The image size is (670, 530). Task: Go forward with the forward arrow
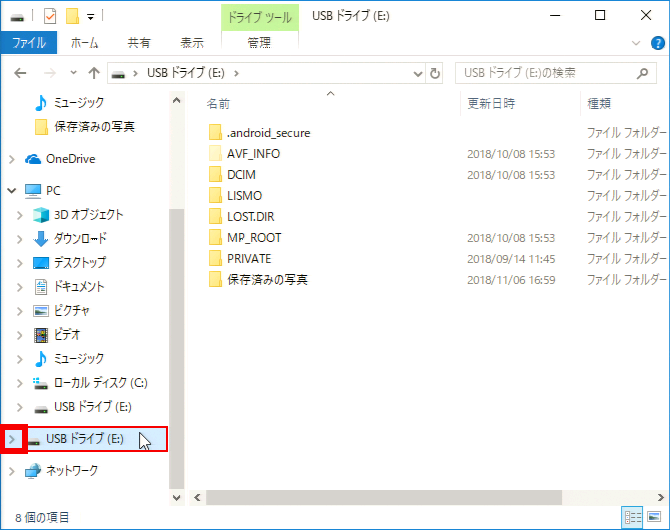point(50,73)
